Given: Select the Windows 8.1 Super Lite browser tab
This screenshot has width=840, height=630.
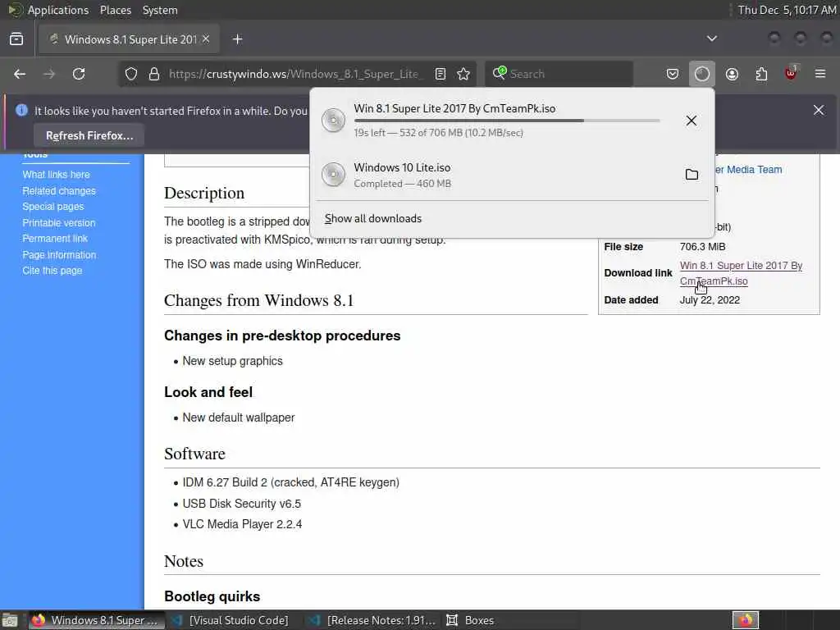Looking at the screenshot, I should click(129, 39).
